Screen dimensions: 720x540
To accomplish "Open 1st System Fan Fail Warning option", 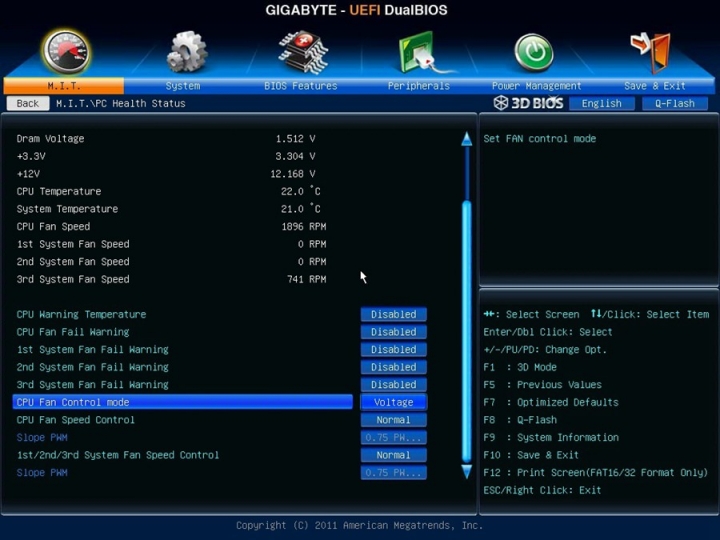I will pyautogui.click(x=394, y=349).
